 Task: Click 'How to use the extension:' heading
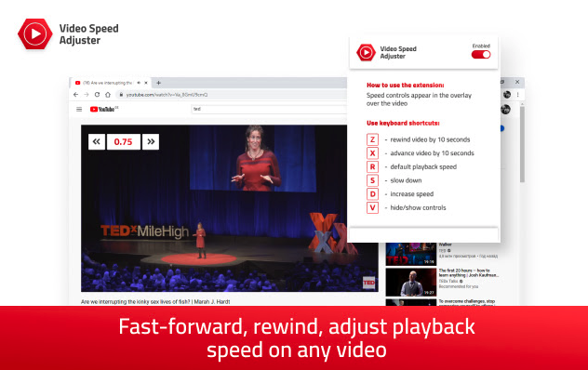406,86
